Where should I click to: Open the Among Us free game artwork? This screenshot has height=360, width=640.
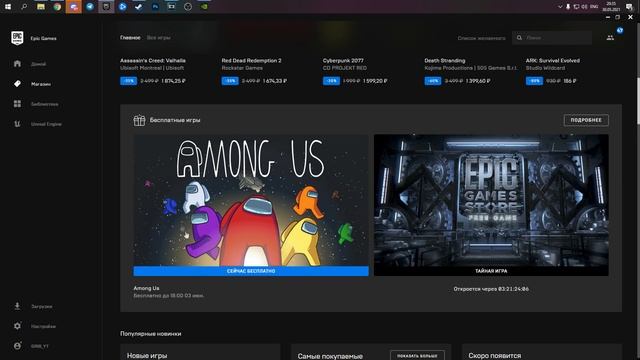coord(251,200)
